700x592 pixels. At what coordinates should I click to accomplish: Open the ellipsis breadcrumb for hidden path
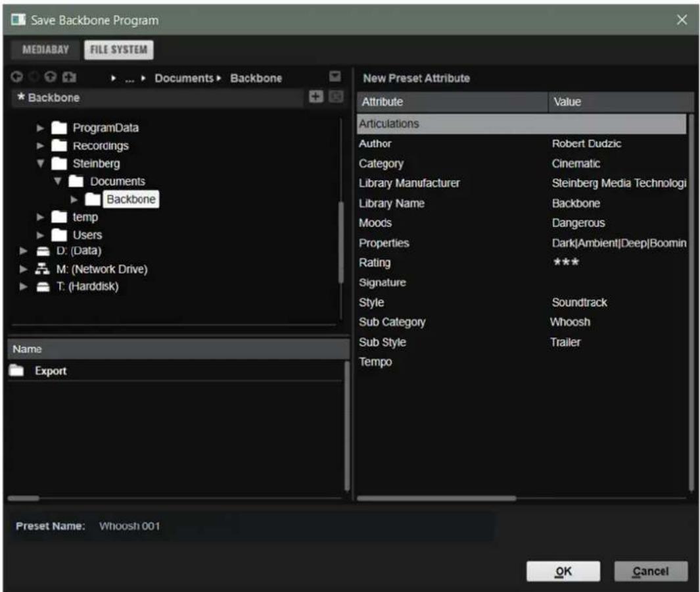129,79
